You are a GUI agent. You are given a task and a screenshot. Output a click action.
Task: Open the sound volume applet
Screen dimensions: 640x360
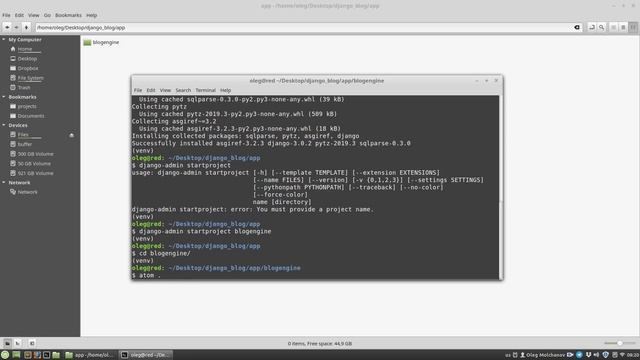596,355
